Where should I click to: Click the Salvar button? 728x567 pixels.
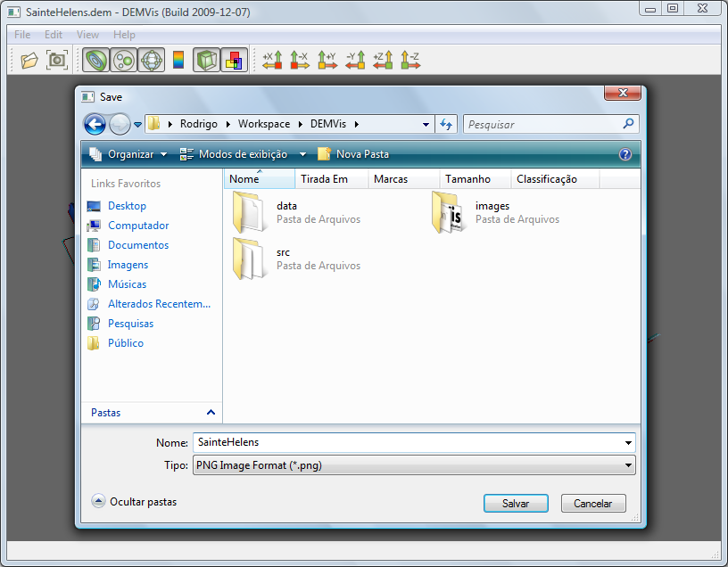point(516,504)
